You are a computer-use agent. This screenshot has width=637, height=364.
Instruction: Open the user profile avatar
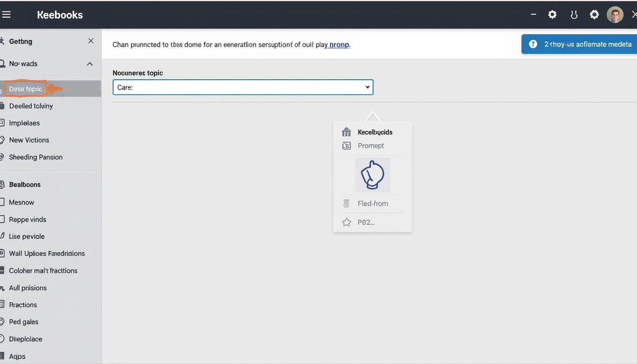pos(615,15)
